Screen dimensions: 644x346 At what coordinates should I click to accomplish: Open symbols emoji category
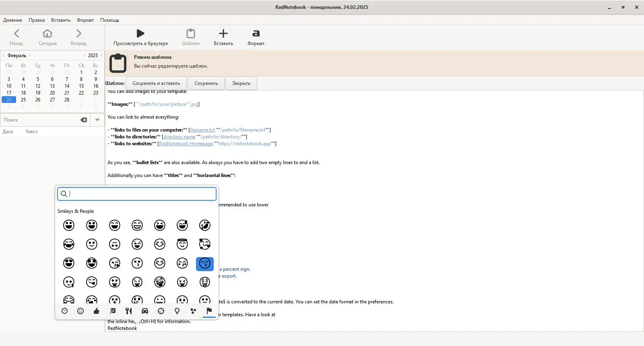coord(193,311)
